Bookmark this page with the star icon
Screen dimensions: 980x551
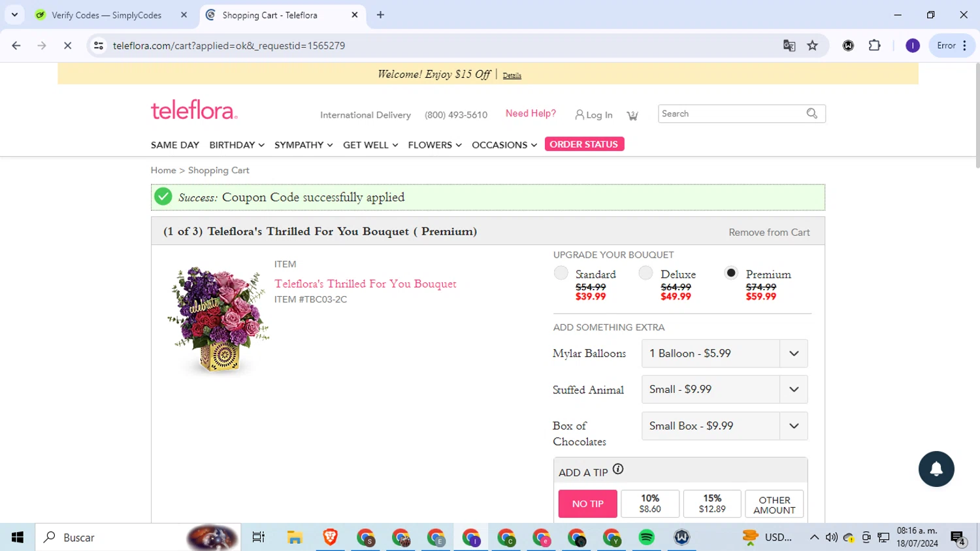(813, 46)
